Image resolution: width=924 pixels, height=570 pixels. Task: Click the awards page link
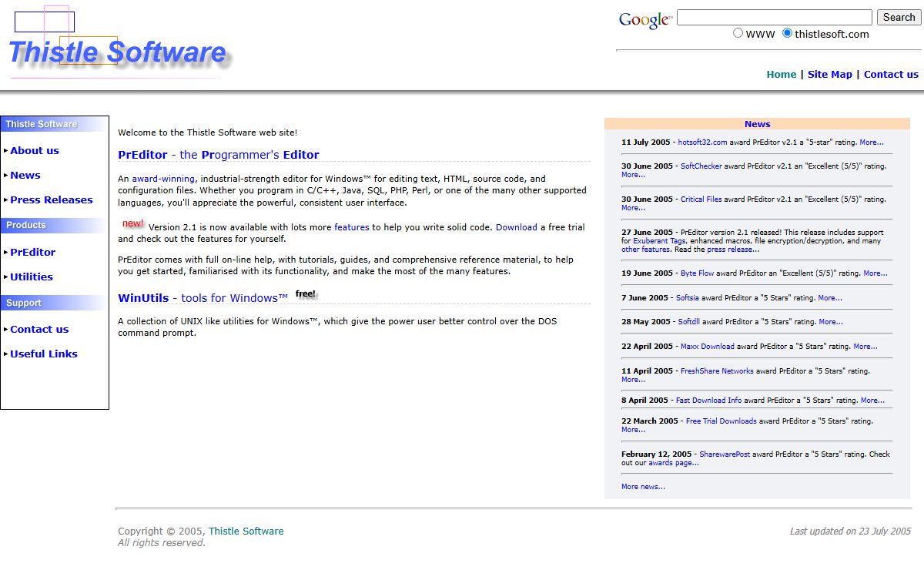674,463
